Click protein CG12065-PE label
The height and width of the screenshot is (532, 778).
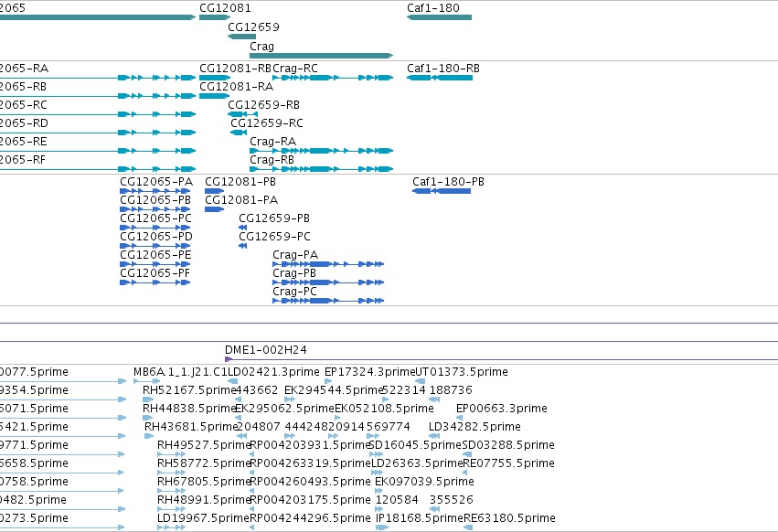(155, 255)
